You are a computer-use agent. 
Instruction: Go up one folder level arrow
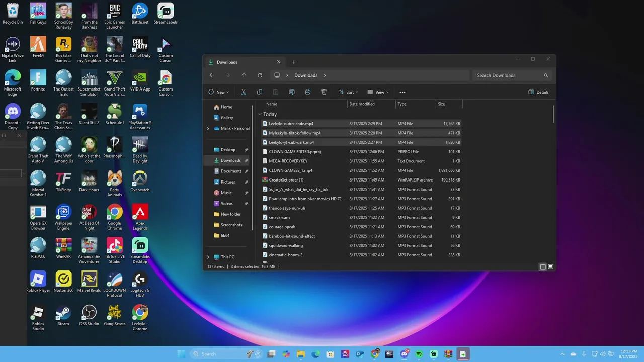244,75
